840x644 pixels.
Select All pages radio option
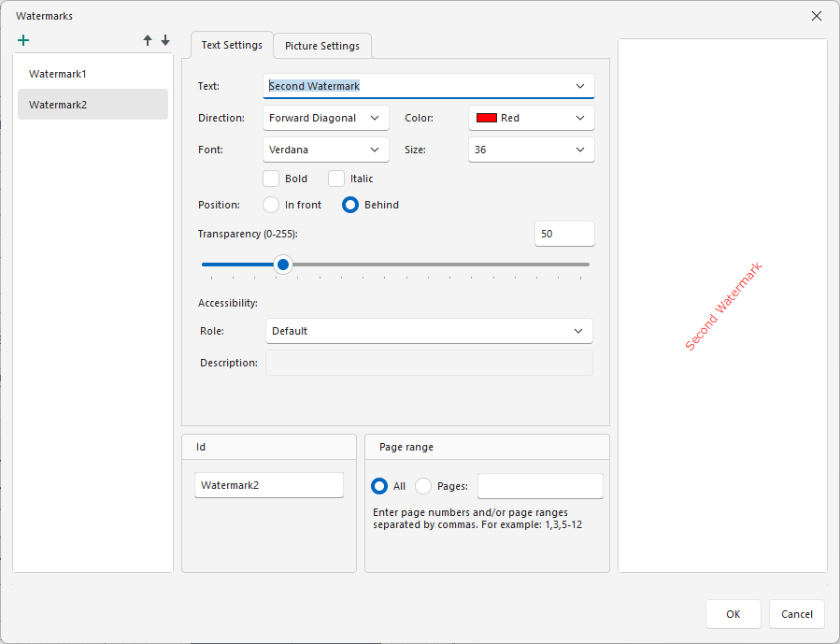pos(379,486)
